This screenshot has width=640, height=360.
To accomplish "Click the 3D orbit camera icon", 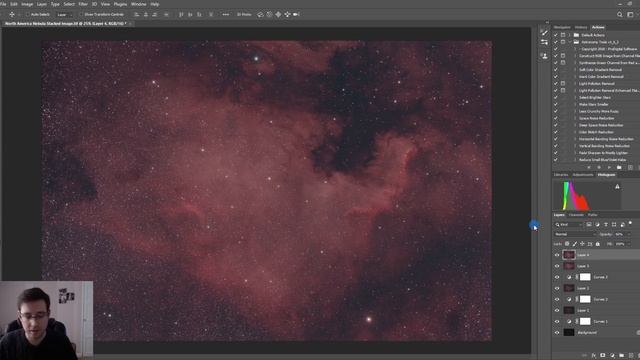I will tap(260, 14).
